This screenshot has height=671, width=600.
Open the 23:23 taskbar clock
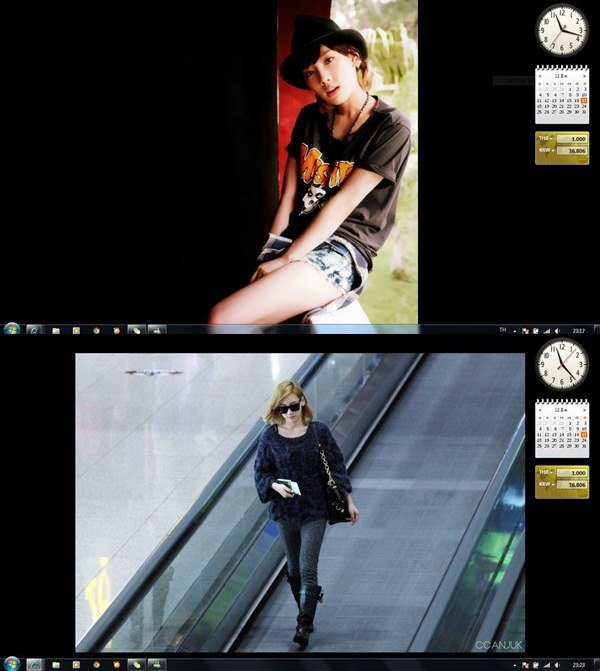[579, 665]
